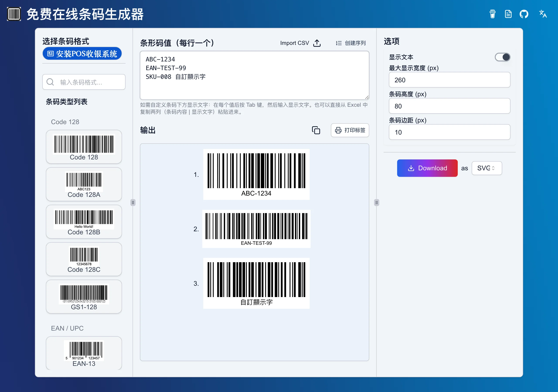Click the 选择条码格式 heading
This screenshot has width=558, height=392.
point(66,41)
